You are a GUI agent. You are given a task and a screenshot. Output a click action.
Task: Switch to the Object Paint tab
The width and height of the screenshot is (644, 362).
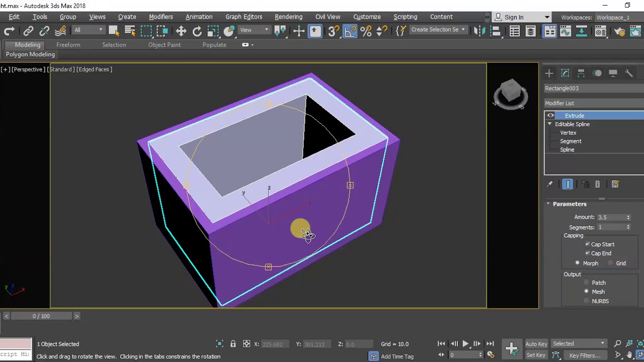164,45
